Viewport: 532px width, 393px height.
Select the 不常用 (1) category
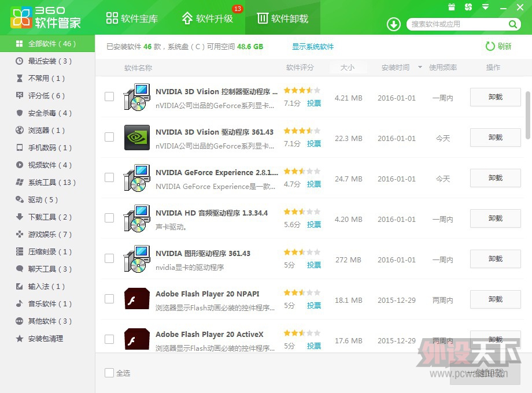(x=47, y=79)
